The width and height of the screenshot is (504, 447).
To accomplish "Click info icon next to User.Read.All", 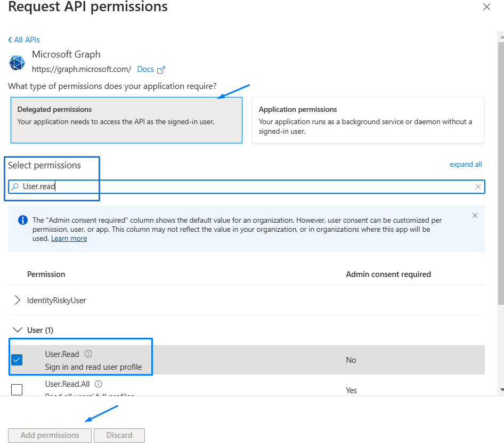I will click(99, 384).
